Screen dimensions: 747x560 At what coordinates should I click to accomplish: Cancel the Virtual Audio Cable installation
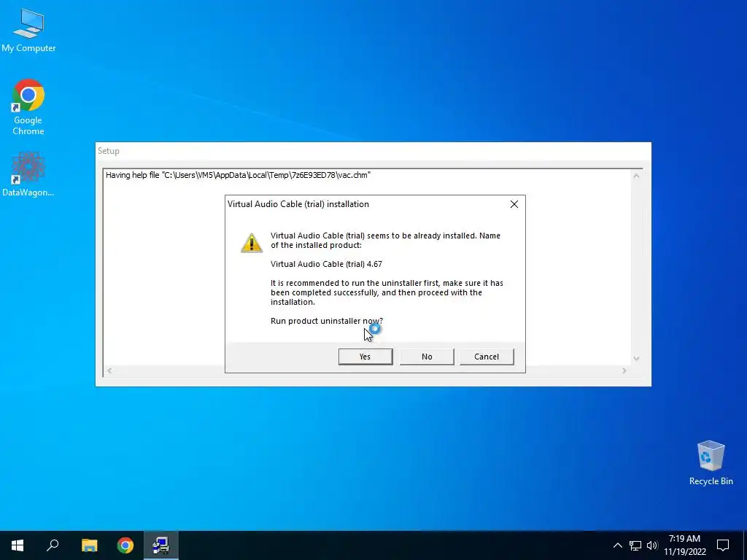click(487, 357)
